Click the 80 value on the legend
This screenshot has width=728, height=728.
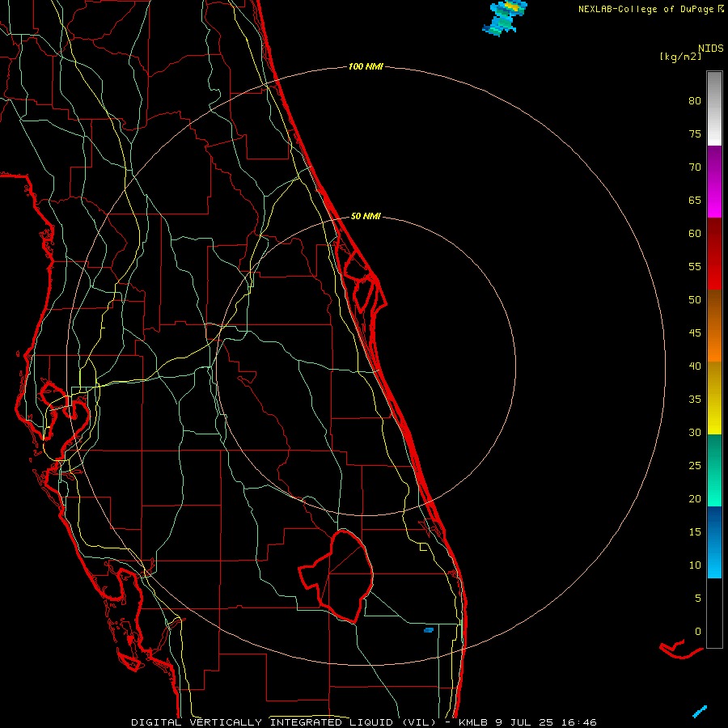click(695, 101)
